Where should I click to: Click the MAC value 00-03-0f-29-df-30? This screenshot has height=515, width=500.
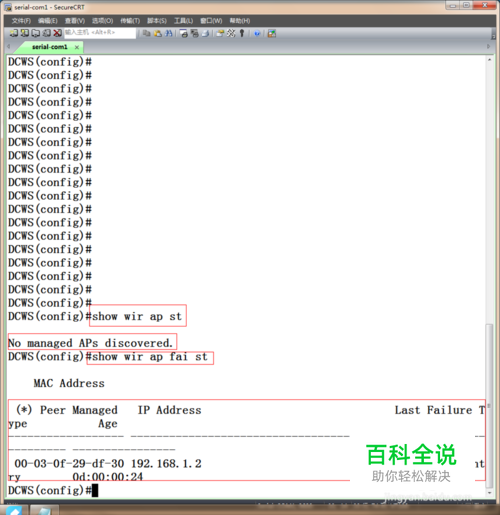(69, 464)
